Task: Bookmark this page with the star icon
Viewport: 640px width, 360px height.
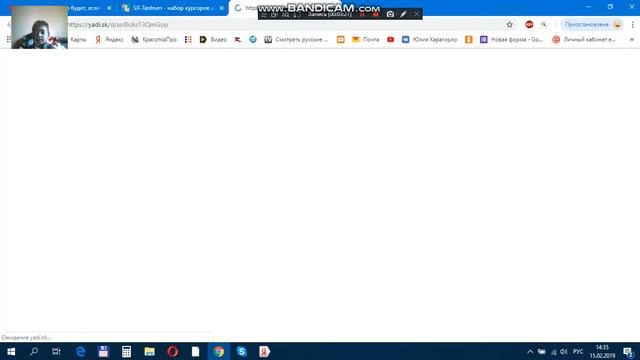Action: point(509,24)
